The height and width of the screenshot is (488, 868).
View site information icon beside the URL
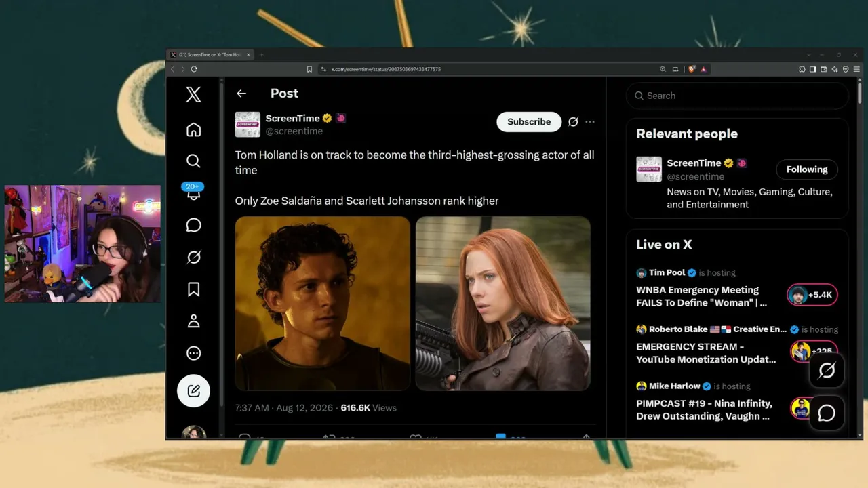coord(323,69)
